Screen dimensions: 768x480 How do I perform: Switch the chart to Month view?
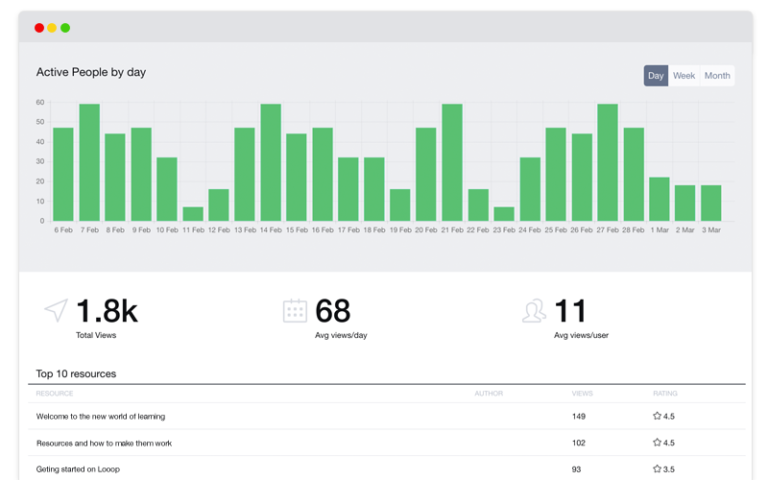(x=717, y=76)
